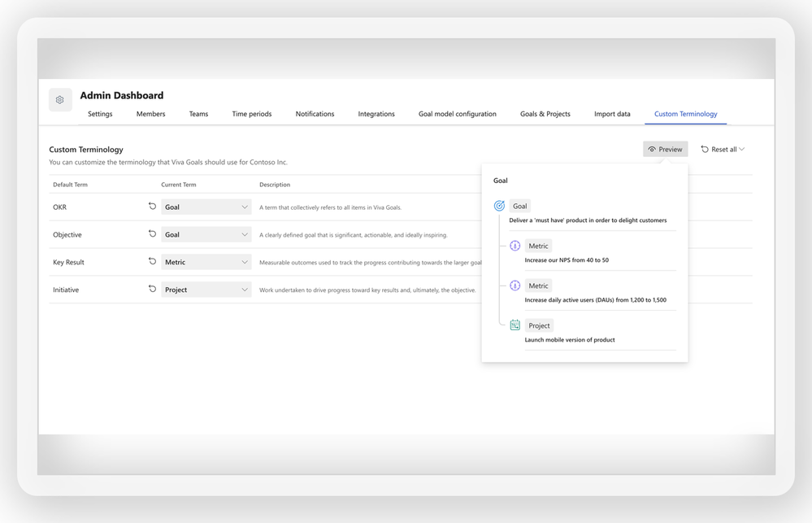Click 'Launch mobile version of product'
The width and height of the screenshot is (812, 523).
(x=570, y=340)
